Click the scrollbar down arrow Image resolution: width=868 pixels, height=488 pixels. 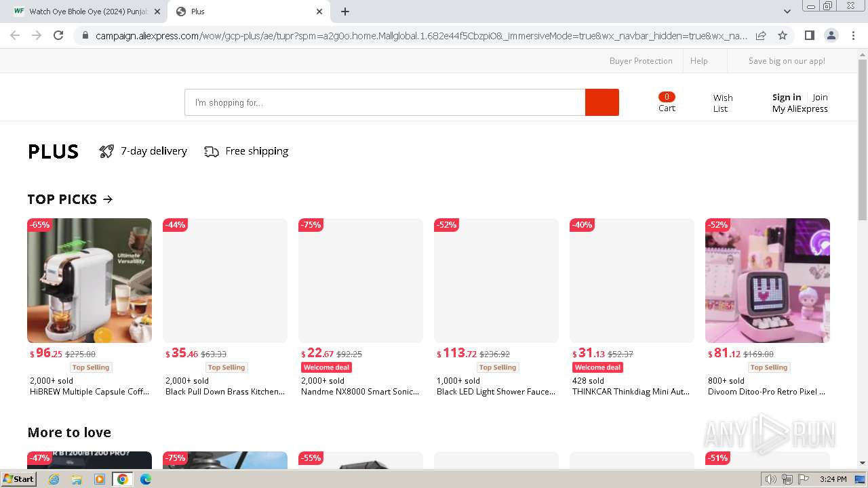coord(863,463)
